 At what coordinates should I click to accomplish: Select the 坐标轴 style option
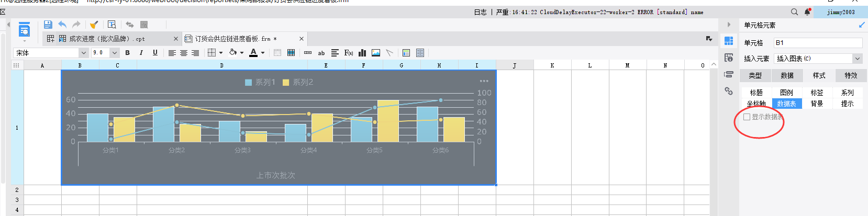point(756,104)
